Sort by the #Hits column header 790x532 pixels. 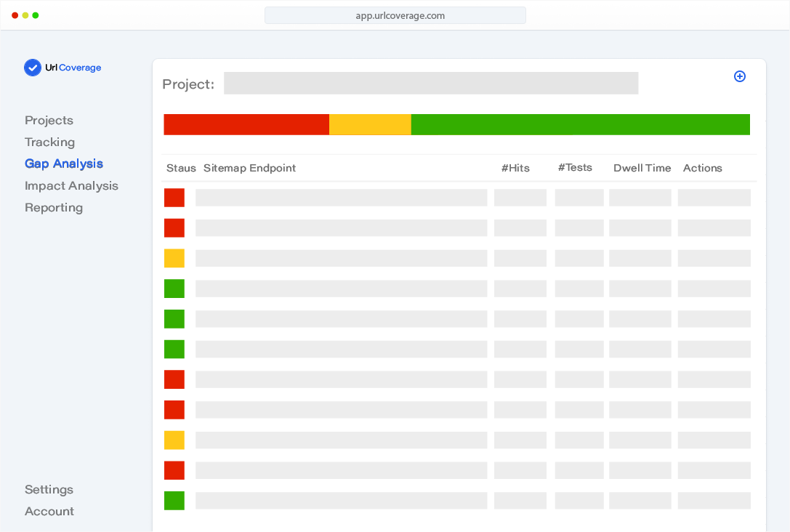[x=515, y=168]
